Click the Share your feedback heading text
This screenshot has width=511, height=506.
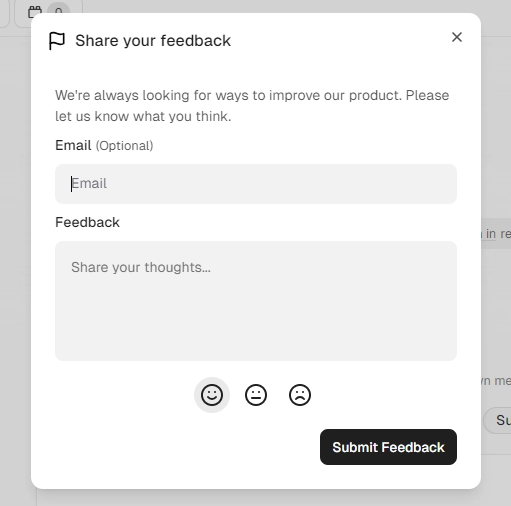click(153, 41)
